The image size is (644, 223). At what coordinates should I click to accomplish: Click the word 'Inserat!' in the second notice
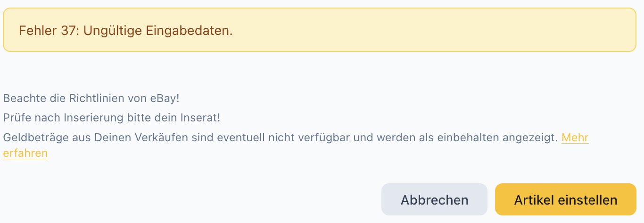(x=203, y=118)
